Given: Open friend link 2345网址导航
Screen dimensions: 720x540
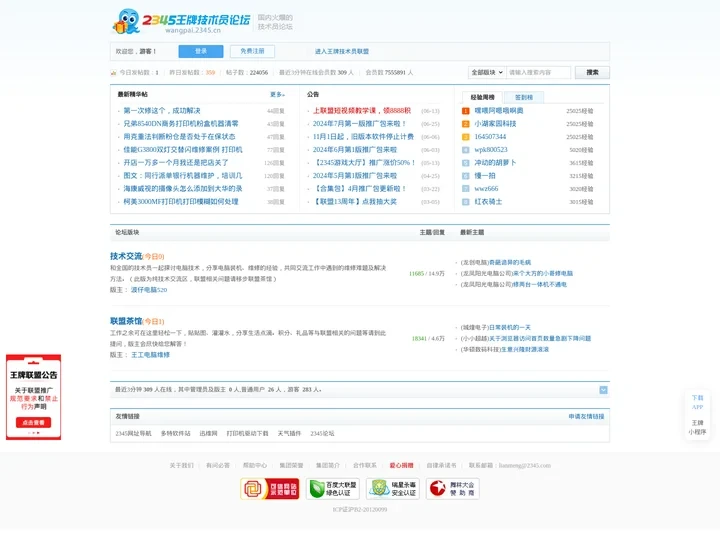Looking at the screenshot, I should [133, 433].
